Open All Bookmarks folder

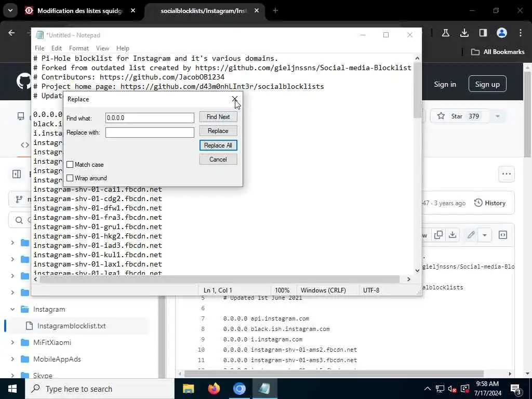[x=498, y=52]
